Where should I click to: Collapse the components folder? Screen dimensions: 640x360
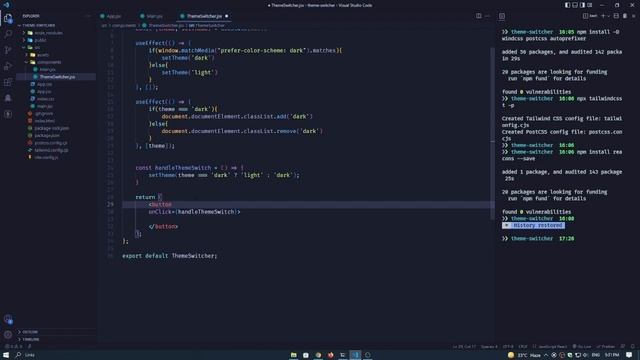tap(49, 62)
